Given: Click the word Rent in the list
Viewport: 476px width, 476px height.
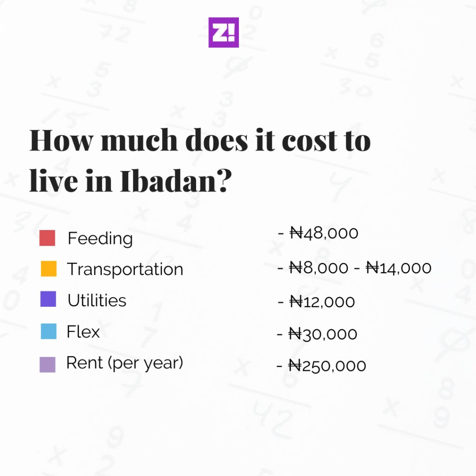Looking at the screenshot, I should point(85,363).
